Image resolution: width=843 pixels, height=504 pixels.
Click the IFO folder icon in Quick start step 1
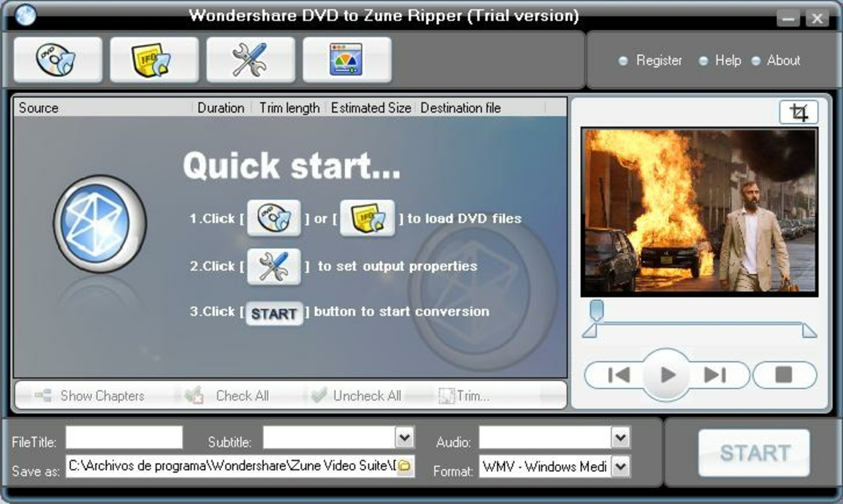pos(367,218)
